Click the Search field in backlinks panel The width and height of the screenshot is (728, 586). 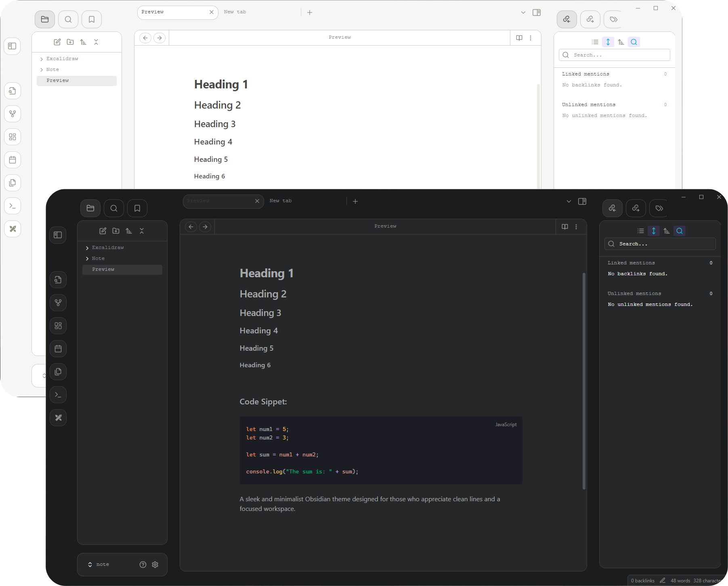(660, 244)
